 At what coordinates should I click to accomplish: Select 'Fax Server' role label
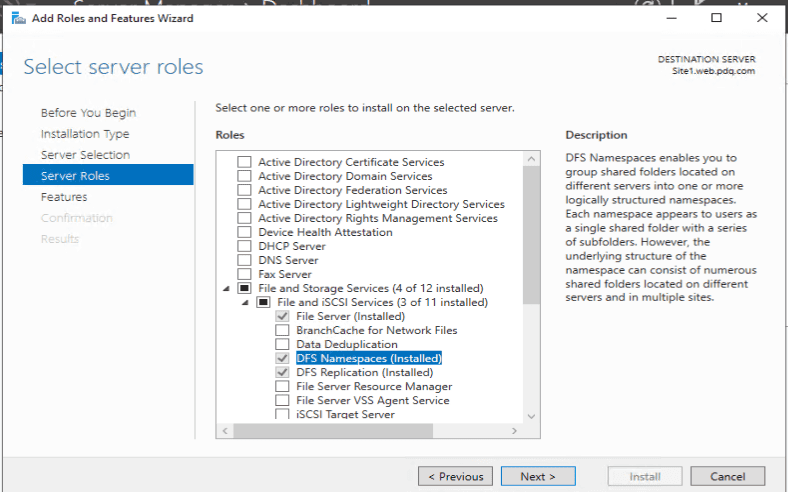point(285,274)
